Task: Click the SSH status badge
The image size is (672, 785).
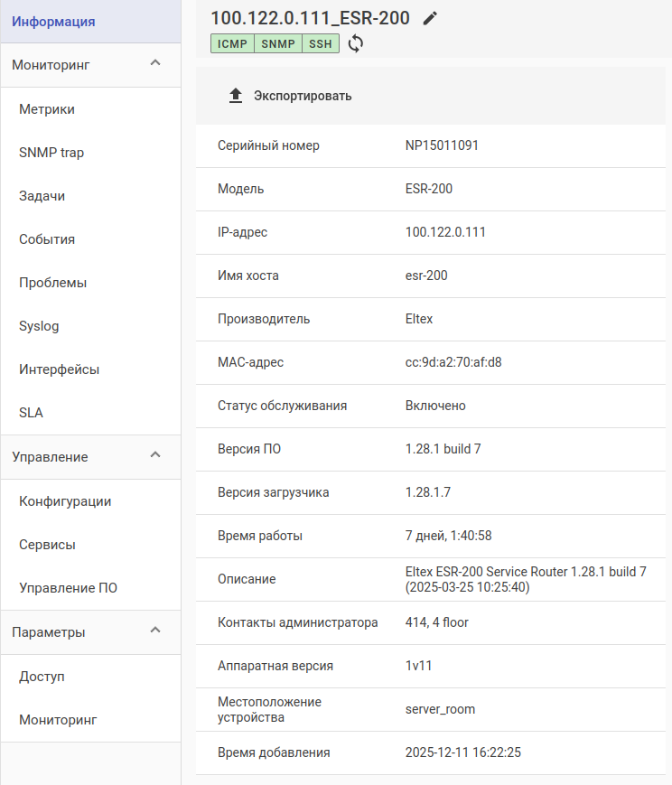Action: 321,43
